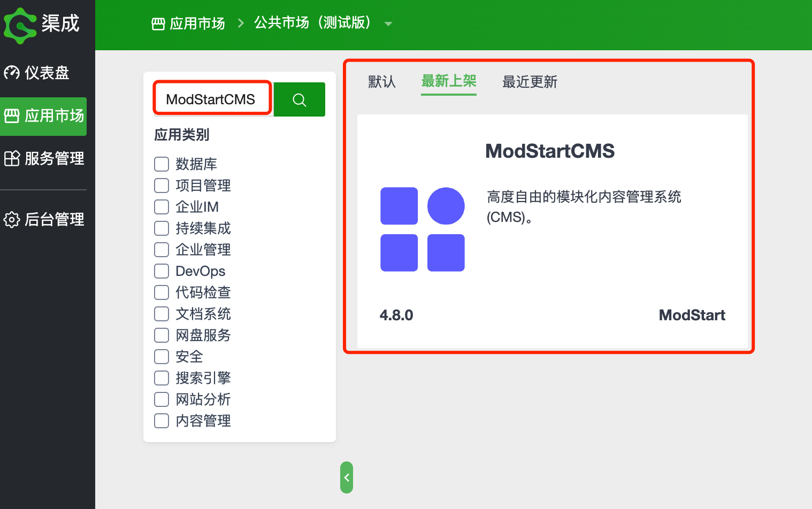The image size is (812, 509).
Task: Switch to the 默认 sort tab
Action: coord(382,82)
